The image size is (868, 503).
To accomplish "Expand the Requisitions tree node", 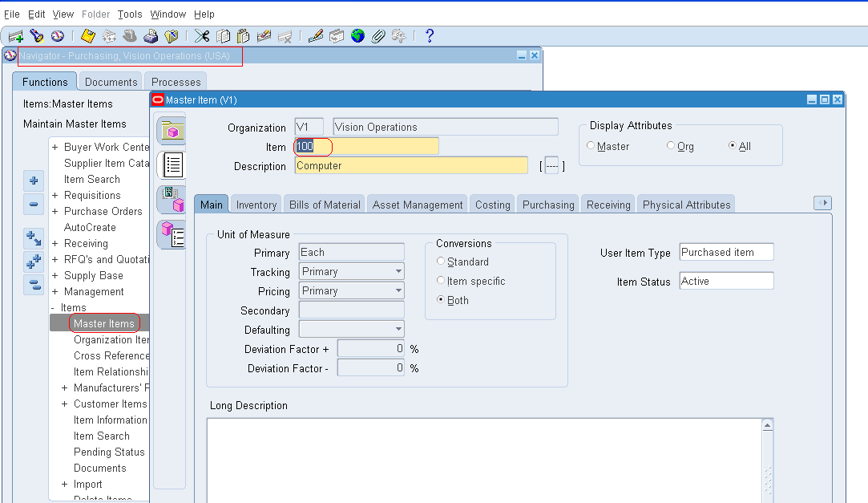I will [x=55, y=196].
